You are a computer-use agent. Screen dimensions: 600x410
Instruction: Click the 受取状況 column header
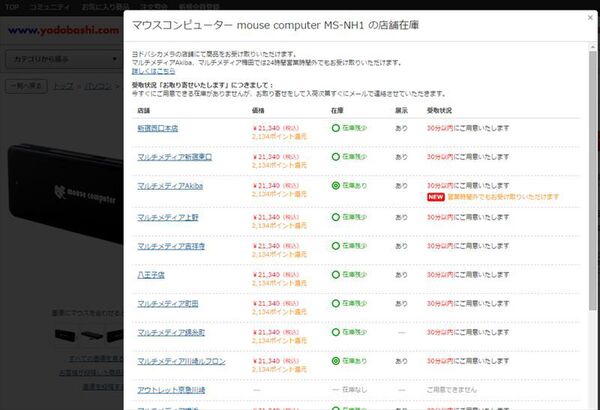tap(439, 111)
